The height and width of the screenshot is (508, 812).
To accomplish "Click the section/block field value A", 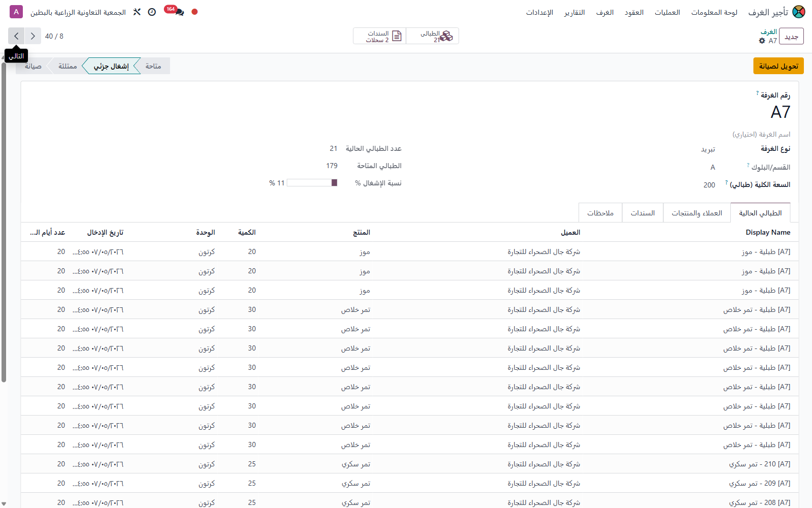I will pyautogui.click(x=713, y=167).
